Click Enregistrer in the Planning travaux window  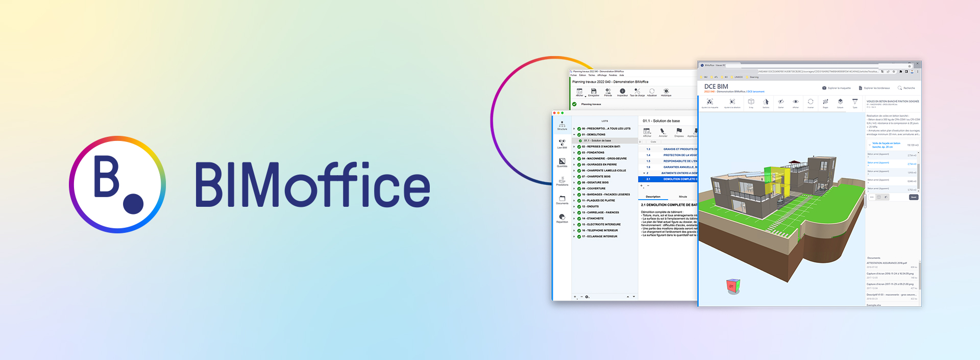coord(594,92)
